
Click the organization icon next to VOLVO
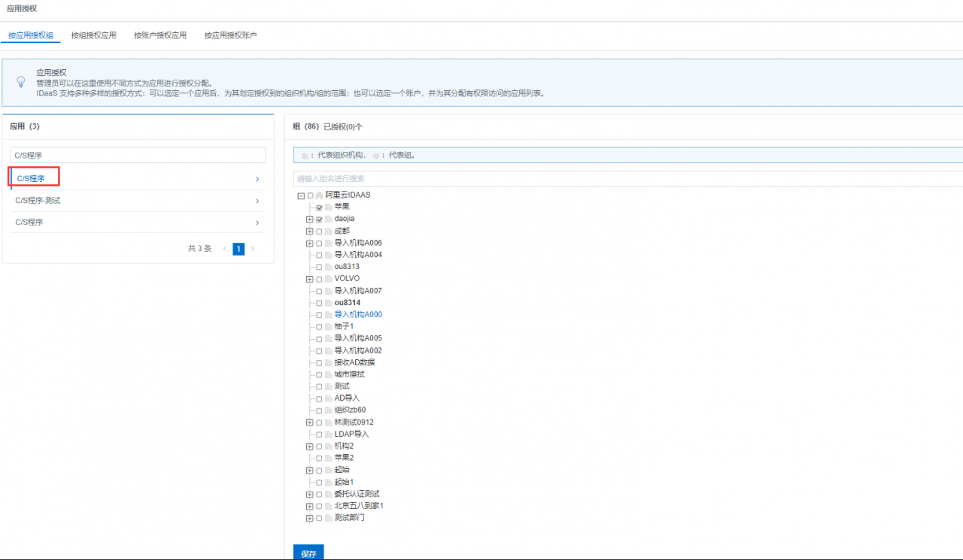[x=328, y=279]
